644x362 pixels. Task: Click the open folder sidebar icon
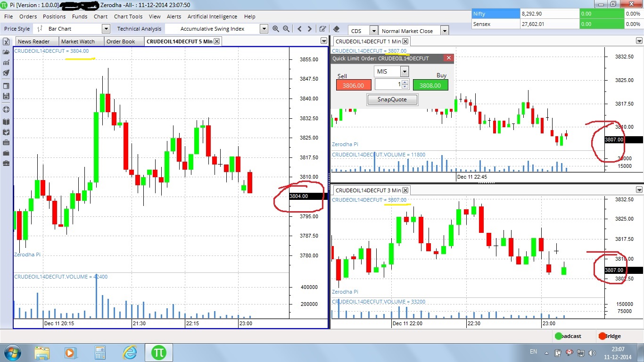pos(6,52)
